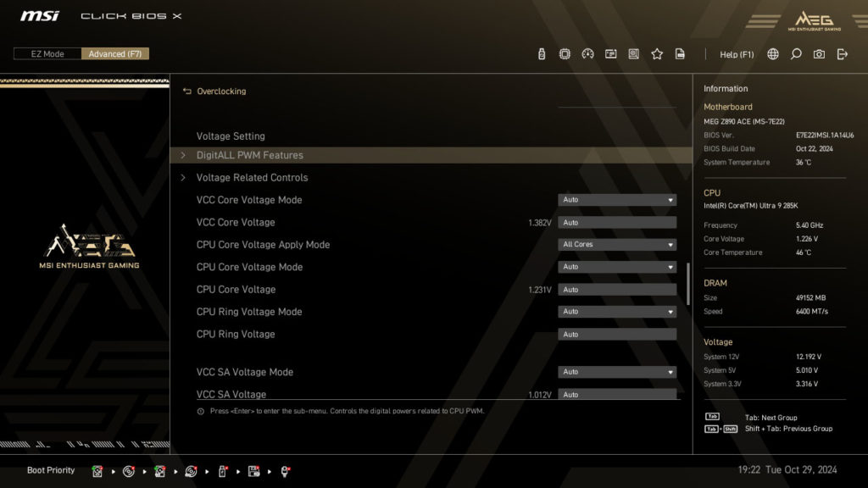Click the 1.382V VCC Core reading
This screenshot has width=868, height=488.
[540, 223]
